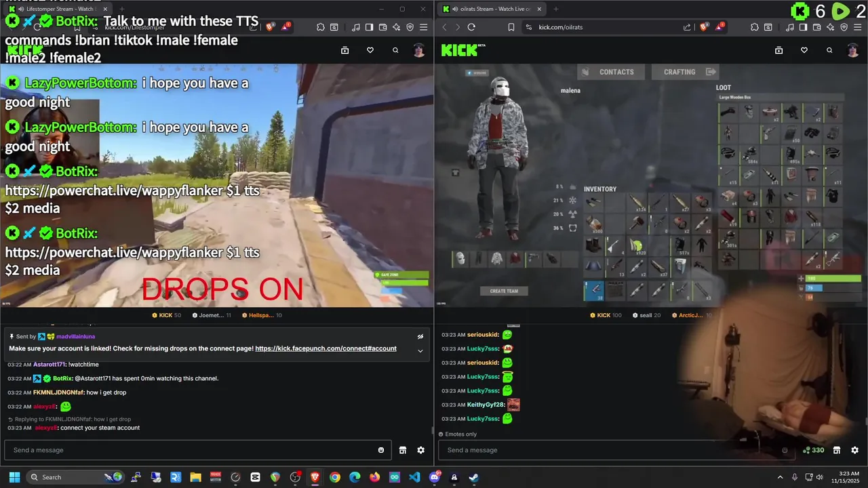Click KICK 50 leaderboard entry, Lifestomper
The image size is (868, 488).
coord(166,315)
